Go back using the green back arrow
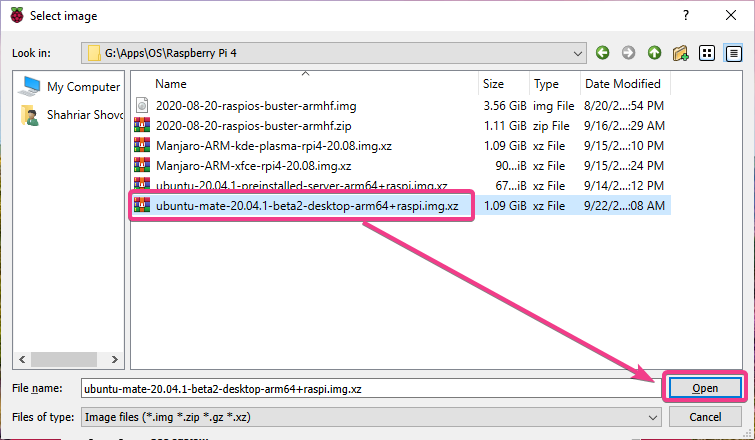Viewport: 755px width, 440px height. click(x=602, y=52)
